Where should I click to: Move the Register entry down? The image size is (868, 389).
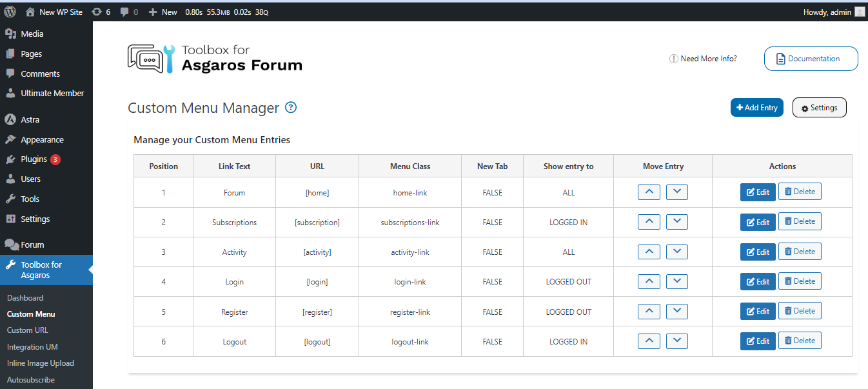coord(676,311)
